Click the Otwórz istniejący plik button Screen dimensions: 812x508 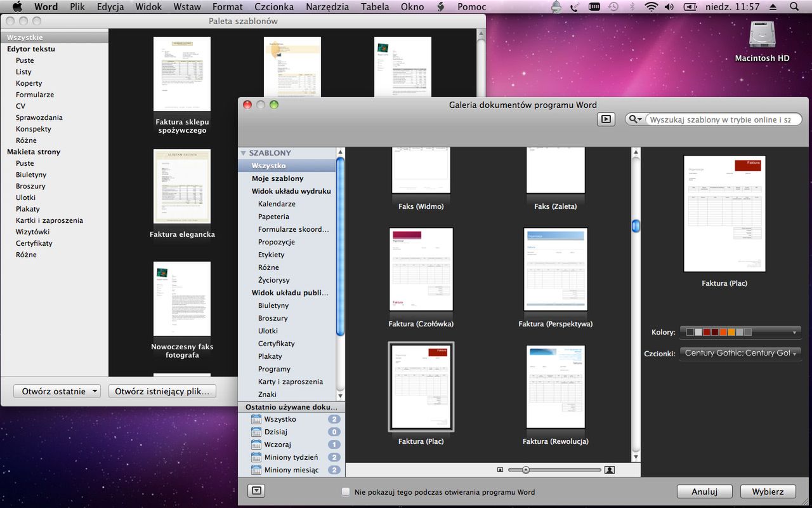(162, 391)
